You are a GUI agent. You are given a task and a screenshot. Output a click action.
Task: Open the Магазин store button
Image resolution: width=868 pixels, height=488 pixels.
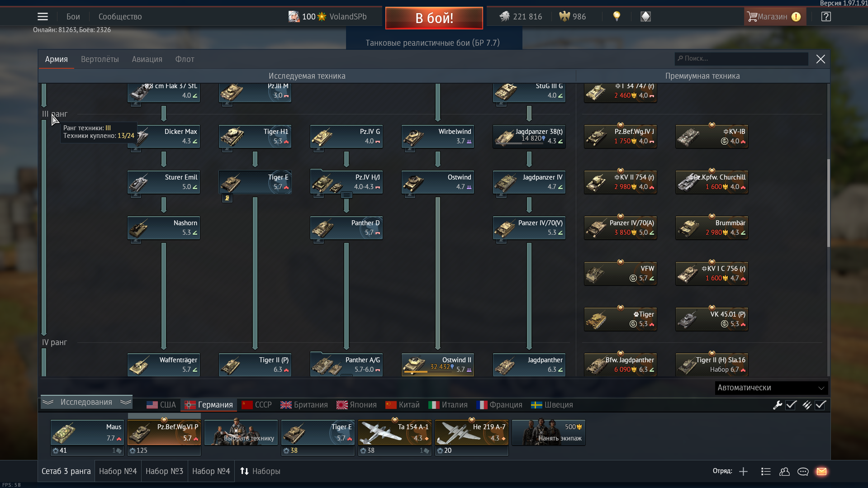774,17
